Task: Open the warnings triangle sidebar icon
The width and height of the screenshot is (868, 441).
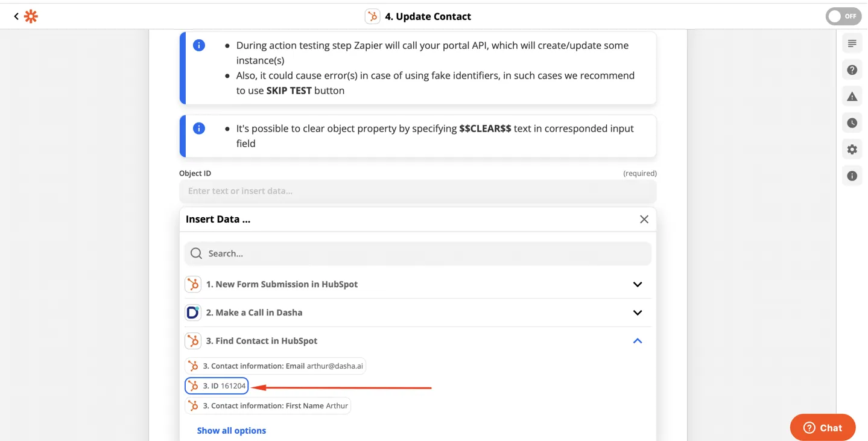Action: pos(852,97)
